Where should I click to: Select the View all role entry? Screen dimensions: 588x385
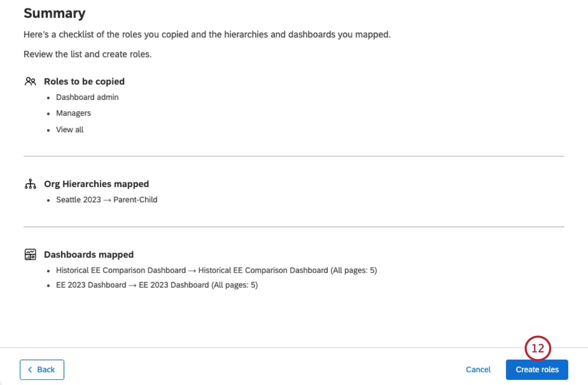pos(69,130)
